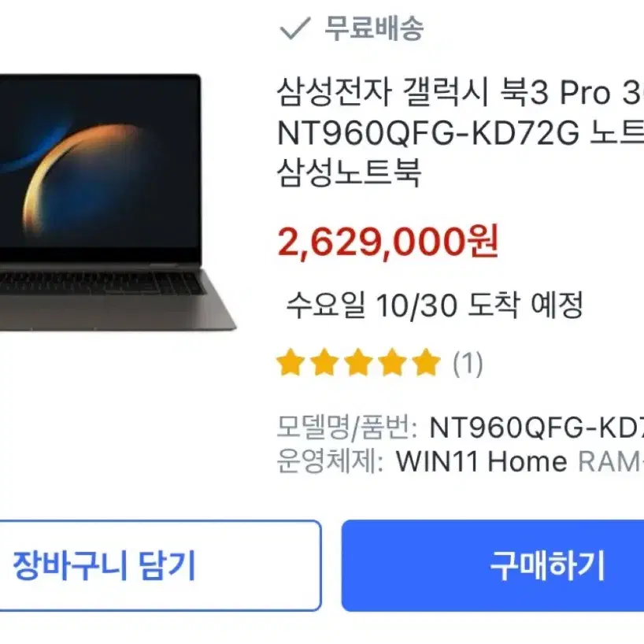Click the 2,629,000원 price text
Screen dimensions: 644x644
coord(388,242)
